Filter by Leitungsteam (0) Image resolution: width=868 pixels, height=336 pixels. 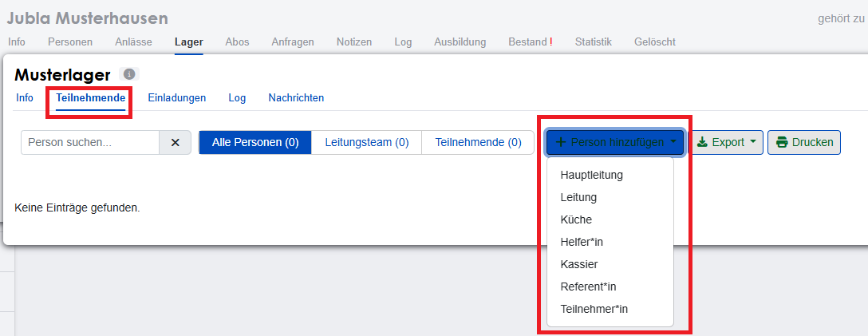click(x=367, y=142)
